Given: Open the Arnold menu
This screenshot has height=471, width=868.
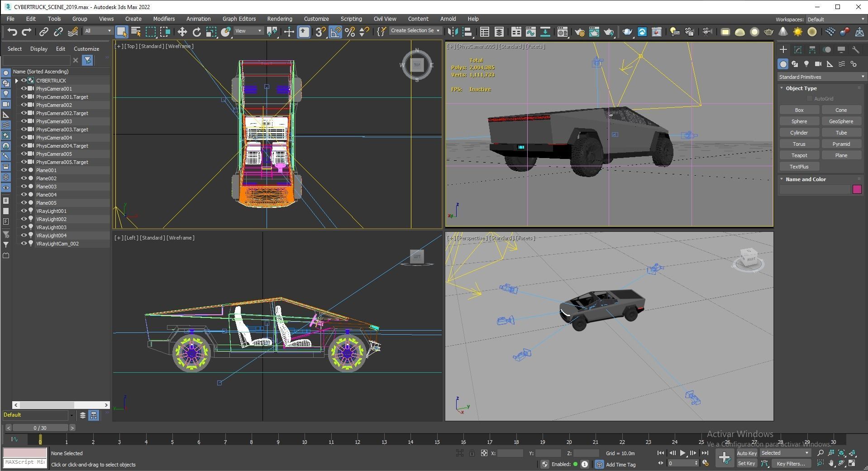Looking at the screenshot, I should 448,19.
